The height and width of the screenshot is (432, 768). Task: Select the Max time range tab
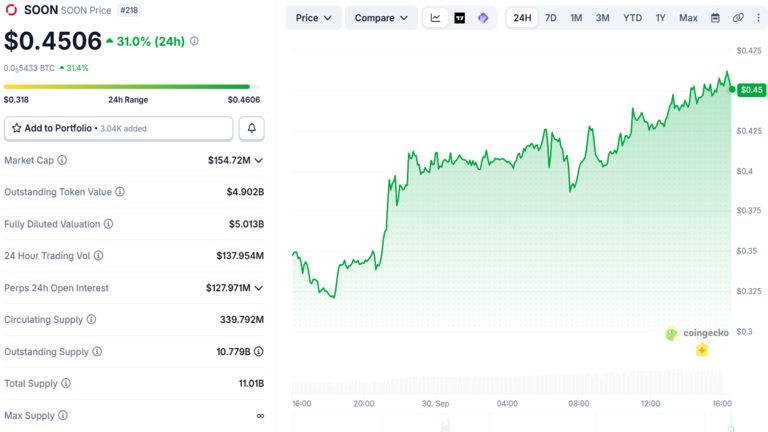[688, 18]
